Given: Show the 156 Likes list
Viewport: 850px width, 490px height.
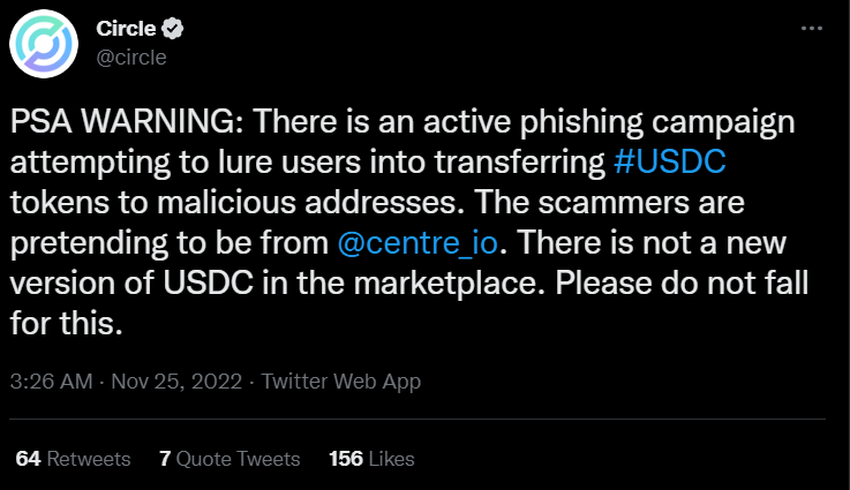Looking at the screenshot, I should (x=371, y=459).
